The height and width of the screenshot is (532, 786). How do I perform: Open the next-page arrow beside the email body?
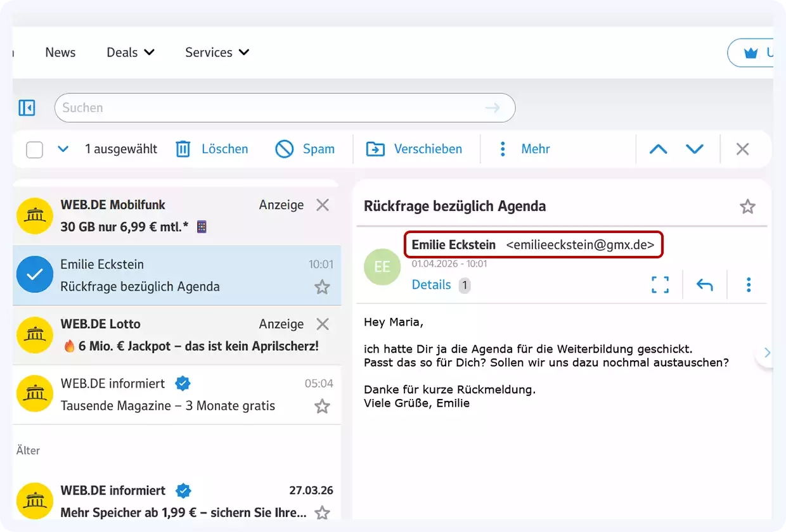coord(767,353)
